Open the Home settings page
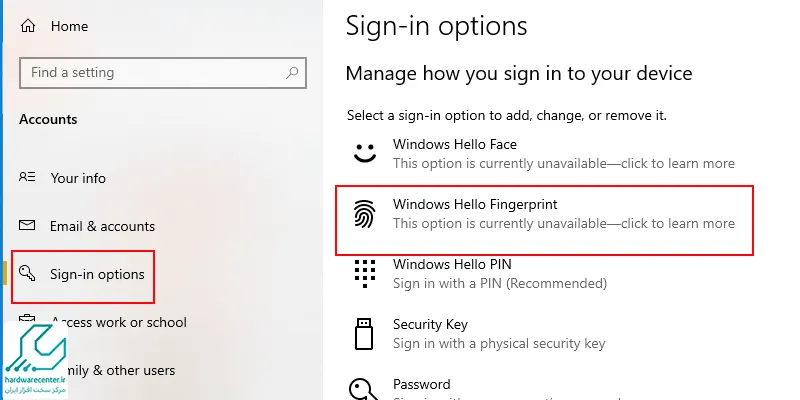 coord(69,26)
